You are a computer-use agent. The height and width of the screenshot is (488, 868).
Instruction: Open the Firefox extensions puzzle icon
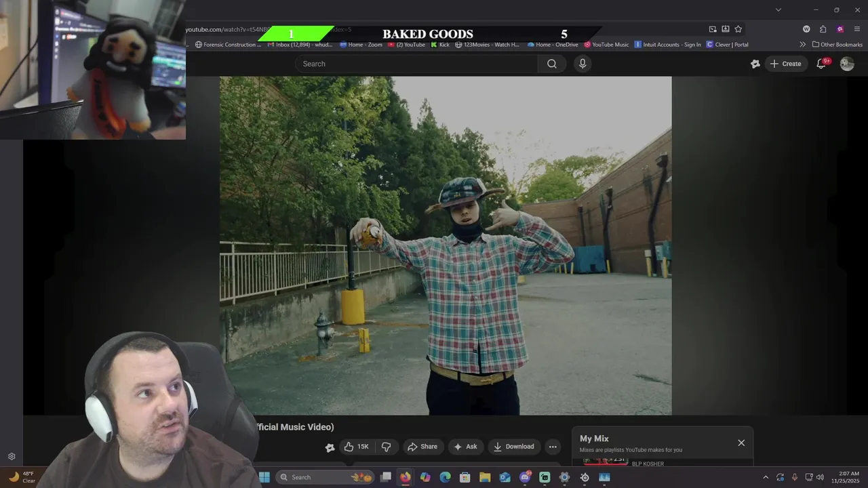pyautogui.click(x=823, y=29)
